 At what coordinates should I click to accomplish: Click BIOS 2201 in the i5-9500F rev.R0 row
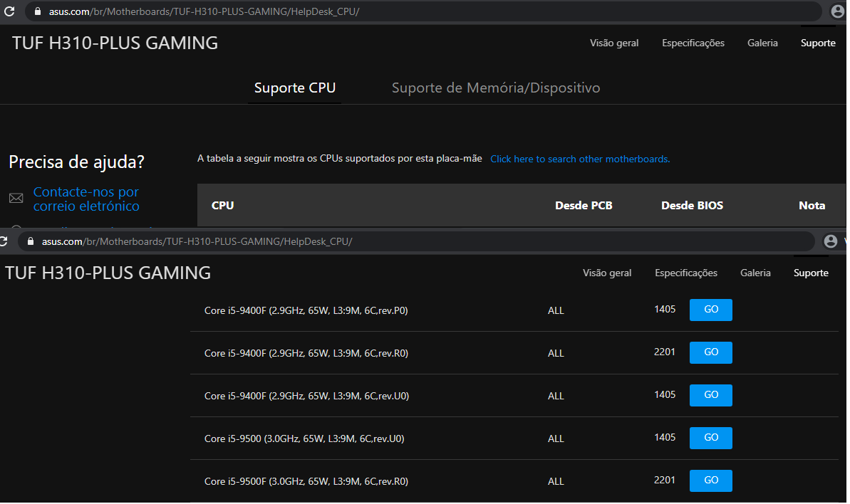[x=665, y=481]
